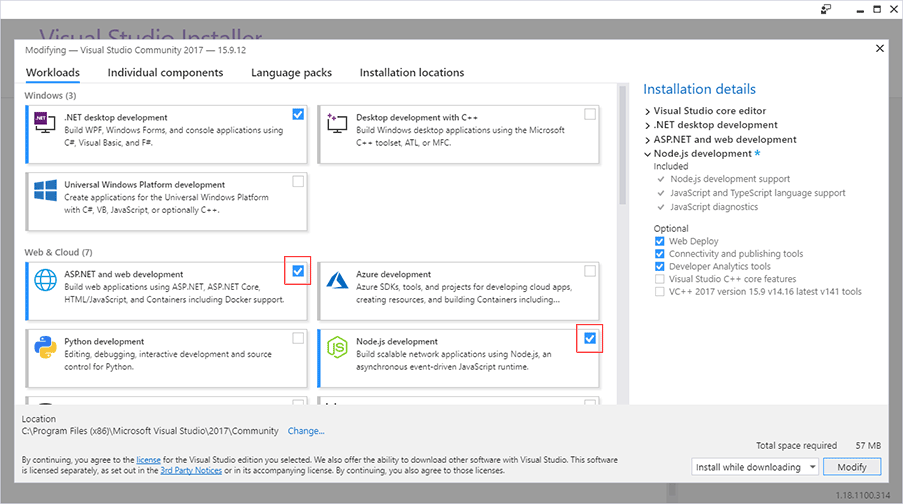The width and height of the screenshot is (903, 504).
Task: Maximize the Visual Studio Installer window
Action: (x=877, y=9)
